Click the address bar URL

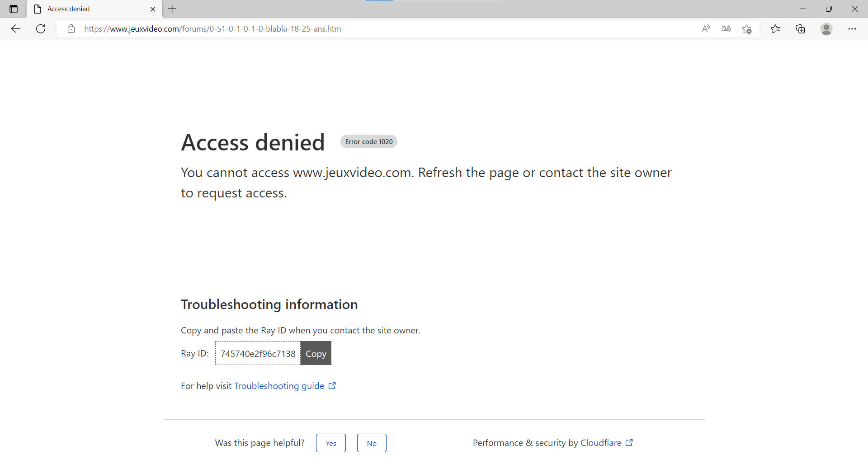(x=212, y=29)
